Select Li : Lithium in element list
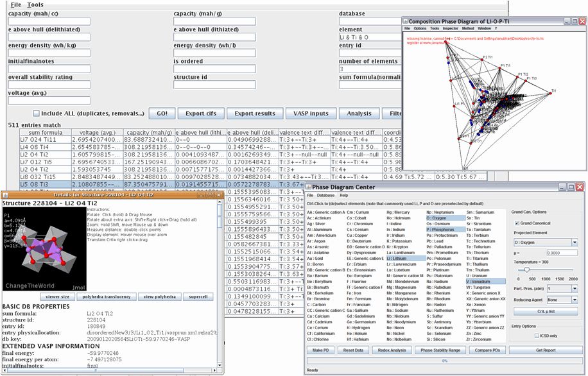The height and width of the screenshot is (376, 588). click(405, 259)
